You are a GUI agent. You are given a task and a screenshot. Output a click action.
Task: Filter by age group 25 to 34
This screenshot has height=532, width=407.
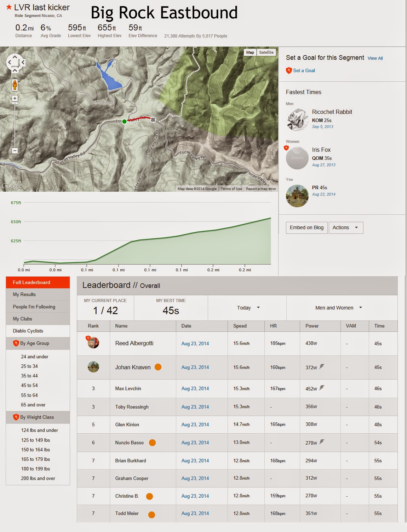click(x=29, y=366)
